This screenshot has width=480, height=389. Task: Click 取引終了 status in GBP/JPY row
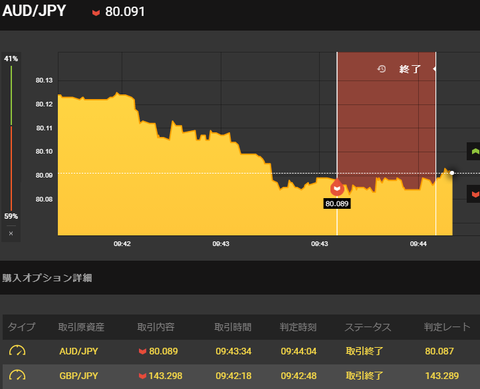[x=364, y=376]
